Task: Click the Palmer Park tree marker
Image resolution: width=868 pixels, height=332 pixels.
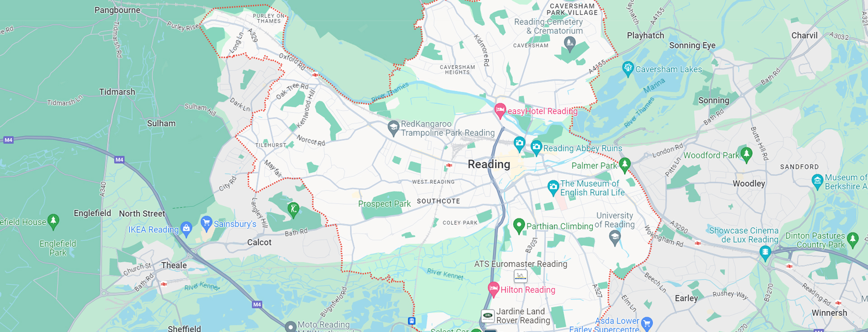Action: (x=625, y=165)
